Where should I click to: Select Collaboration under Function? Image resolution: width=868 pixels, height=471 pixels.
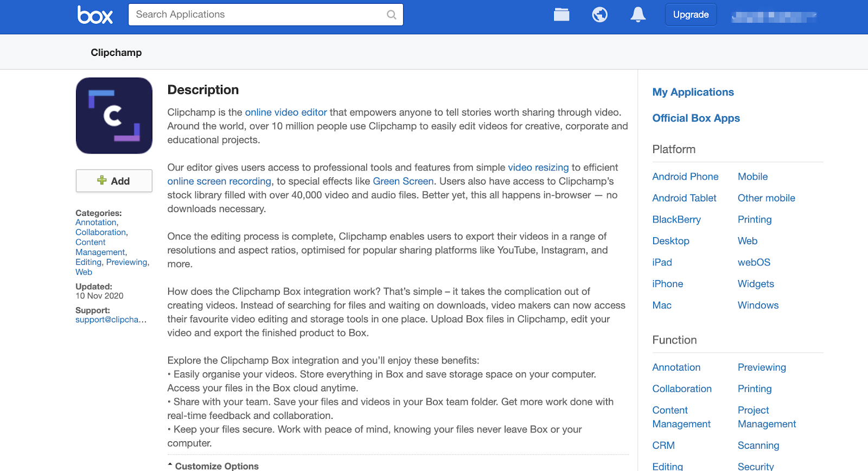[682, 389]
